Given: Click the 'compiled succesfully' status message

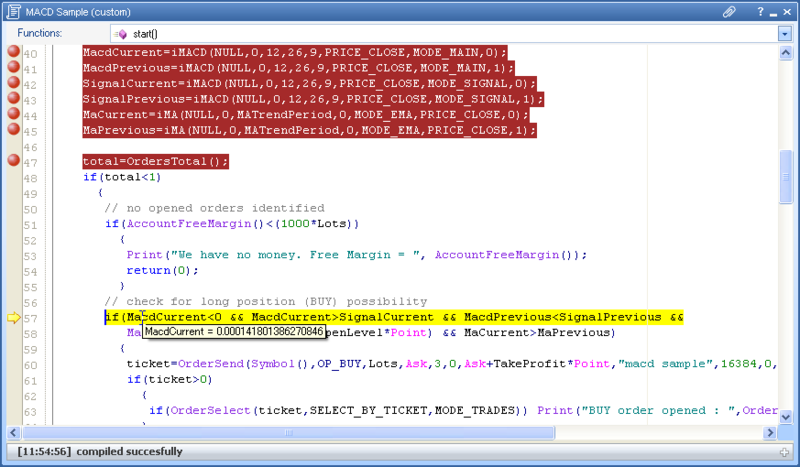Looking at the screenshot, I should pos(129,452).
